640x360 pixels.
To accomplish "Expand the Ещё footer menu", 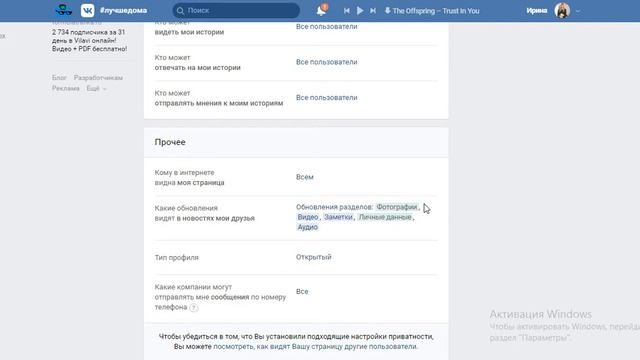I will 96,88.
